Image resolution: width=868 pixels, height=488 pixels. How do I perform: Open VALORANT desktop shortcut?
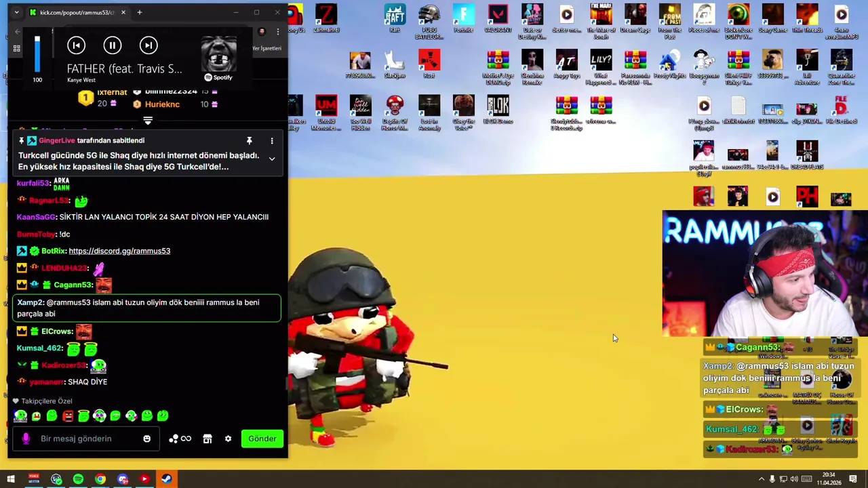pos(498,18)
